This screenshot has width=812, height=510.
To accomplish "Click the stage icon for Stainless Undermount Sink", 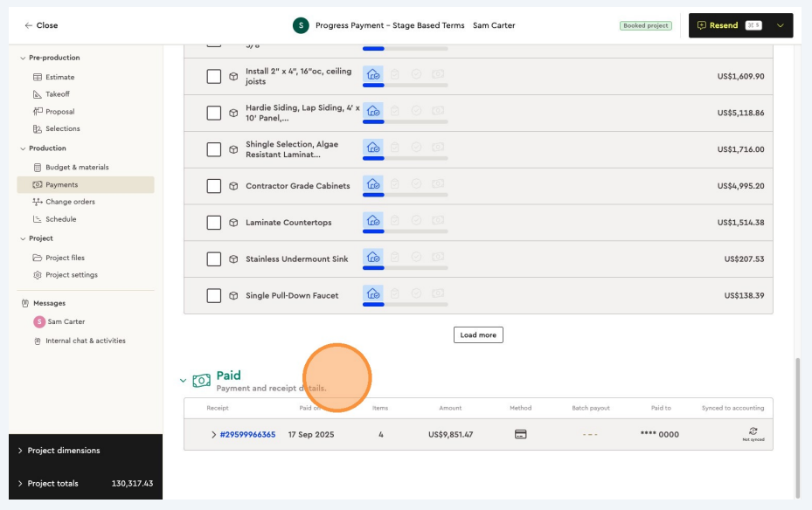I will click(x=373, y=258).
